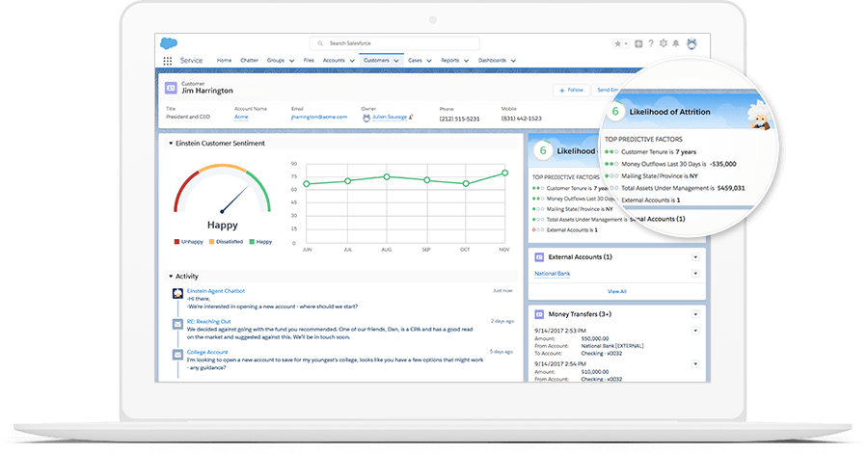
Task: Open the Dashboards tab chevron menu
Action: tap(513, 61)
